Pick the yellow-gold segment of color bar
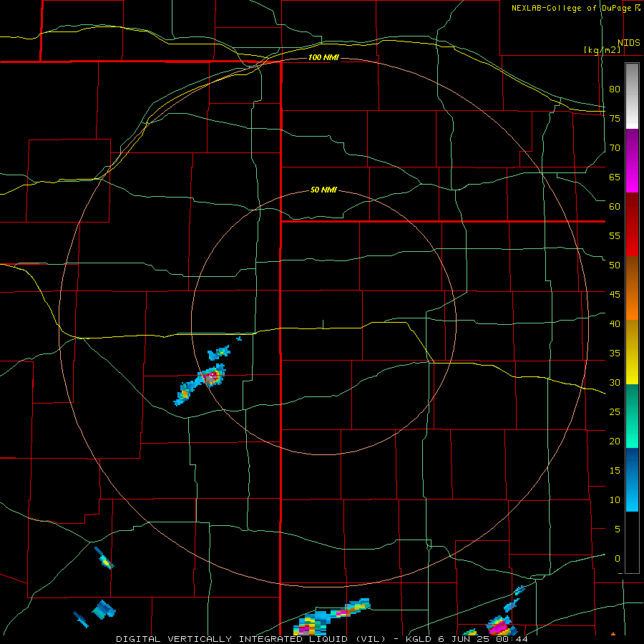Image resolution: width=644 pixels, height=644 pixels. click(x=632, y=352)
